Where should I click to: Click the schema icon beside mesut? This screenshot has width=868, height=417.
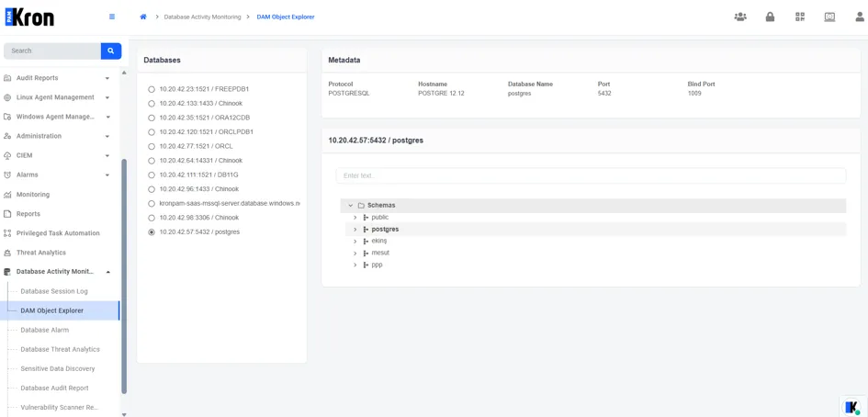(366, 254)
